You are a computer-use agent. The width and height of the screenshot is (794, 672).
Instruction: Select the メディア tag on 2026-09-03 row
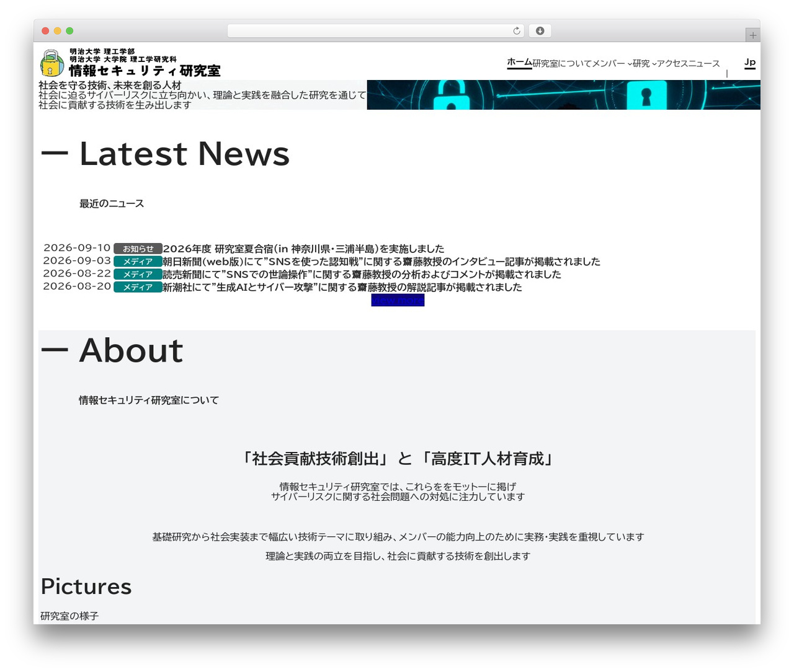tap(138, 262)
